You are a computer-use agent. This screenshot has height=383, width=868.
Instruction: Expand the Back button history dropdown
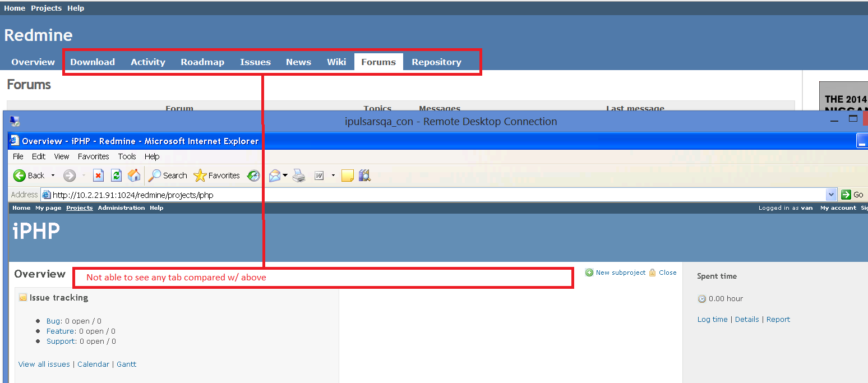pos(53,176)
